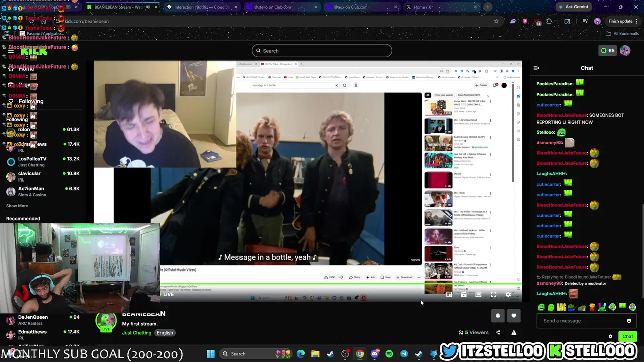The width and height of the screenshot is (644, 362).
Task: Open Telegram from the taskbar
Action: (x=404, y=354)
